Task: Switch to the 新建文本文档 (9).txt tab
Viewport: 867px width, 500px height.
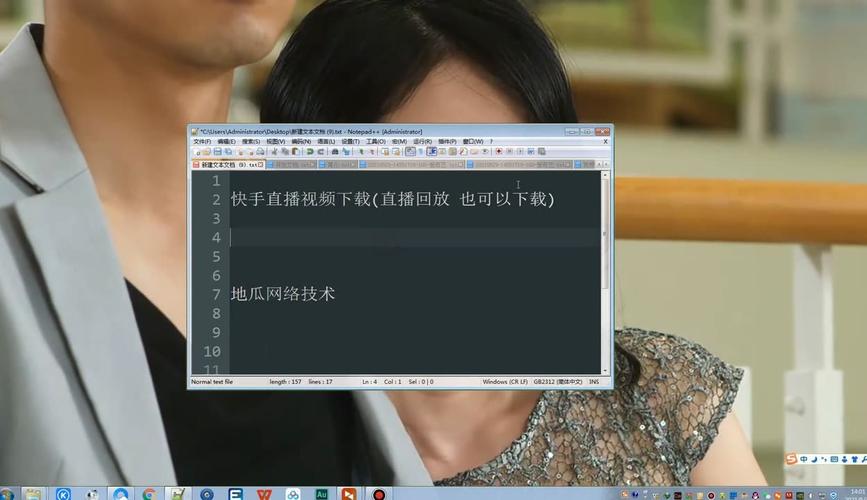Action: [x=224, y=165]
